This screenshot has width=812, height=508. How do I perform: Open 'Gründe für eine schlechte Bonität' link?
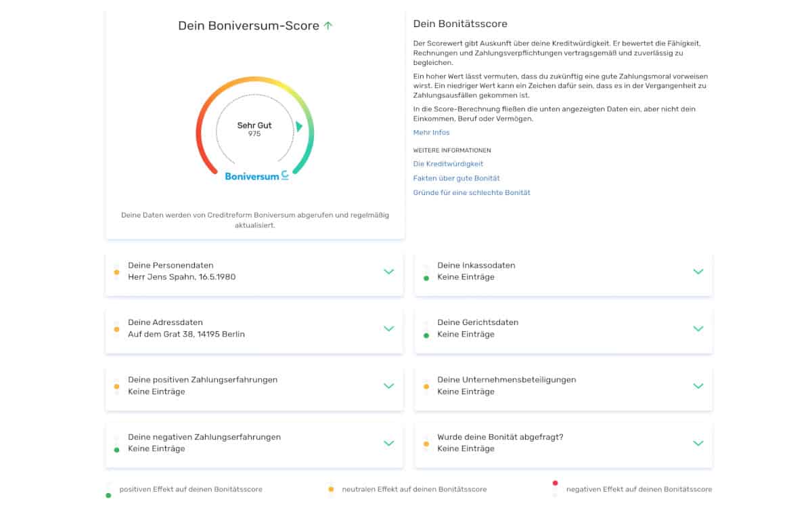point(472,193)
